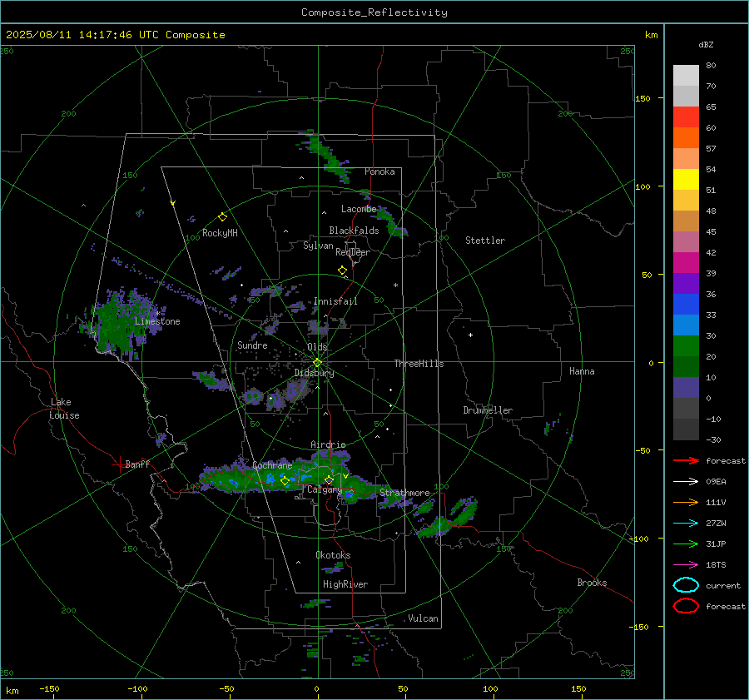Click the Limestone label
This screenshot has width=749, height=700.
pyautogui.click(x=157, y=321)
